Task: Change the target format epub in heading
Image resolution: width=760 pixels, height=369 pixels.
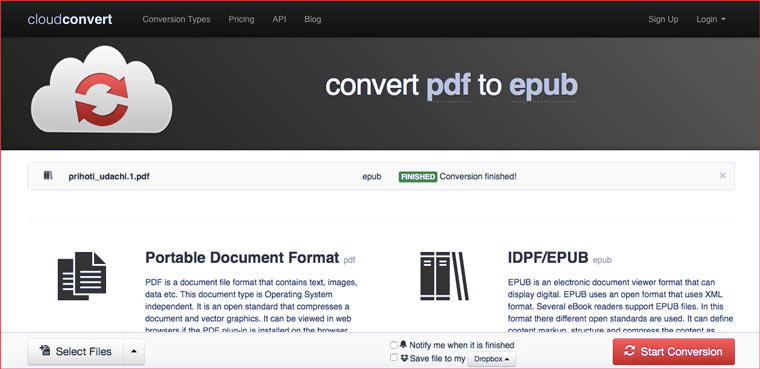Action: pos(543,86)
